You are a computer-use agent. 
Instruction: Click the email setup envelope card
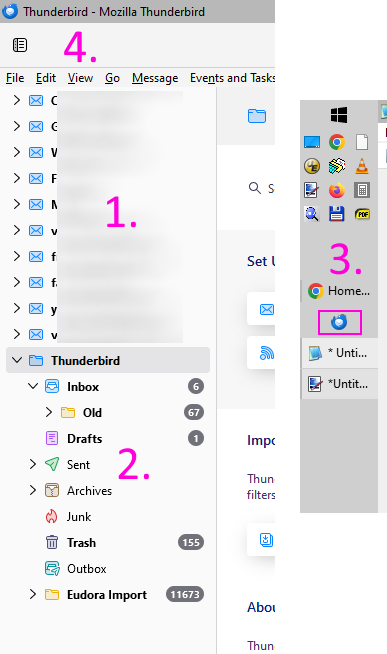(261, 309)
